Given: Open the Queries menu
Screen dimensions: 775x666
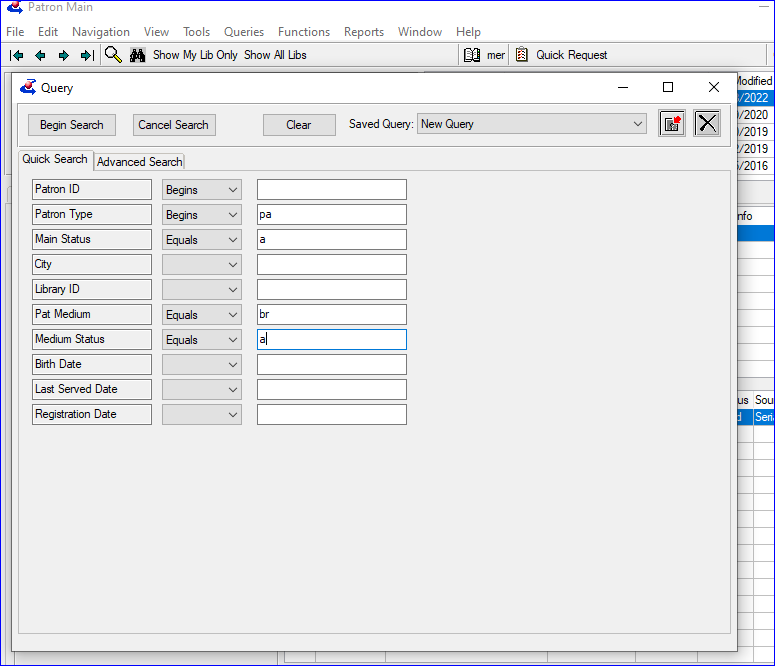Looking at the screenshot, I should (243, 32).
